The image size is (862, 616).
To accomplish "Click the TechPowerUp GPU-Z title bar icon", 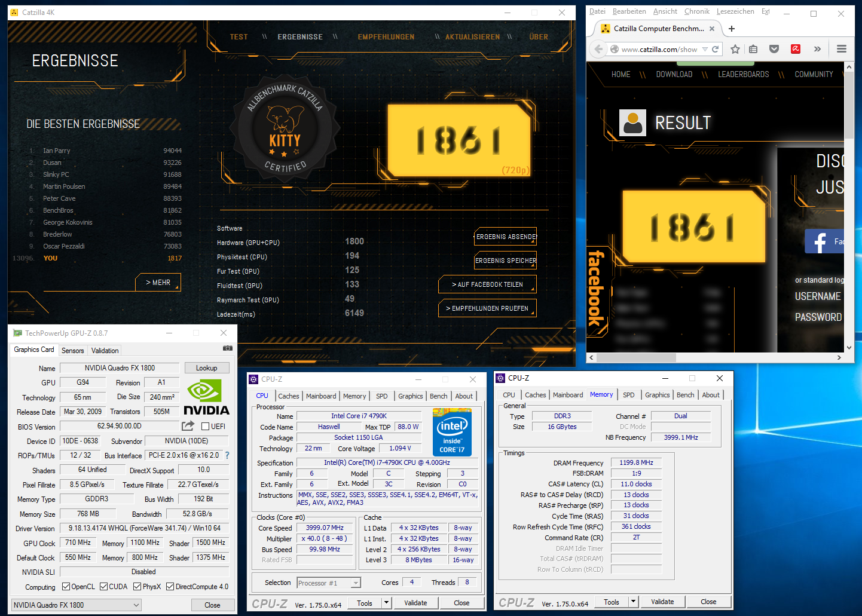I will (17, 333).
